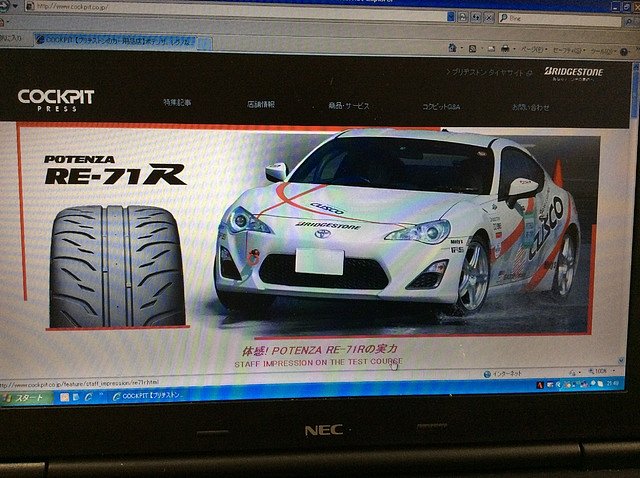Click the RE-71R tire tread image
The width and height of the screenshot is (640, 478).
coord(118,266)
